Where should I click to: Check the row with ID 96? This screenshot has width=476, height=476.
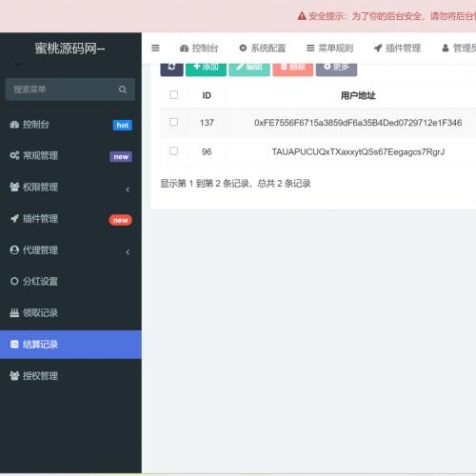[x=173, y=150]
